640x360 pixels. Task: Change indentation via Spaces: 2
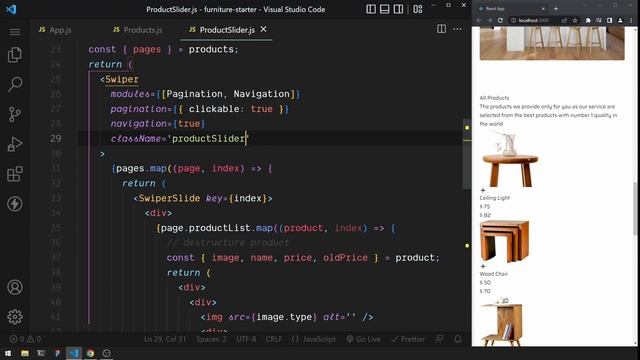[211, 339]
